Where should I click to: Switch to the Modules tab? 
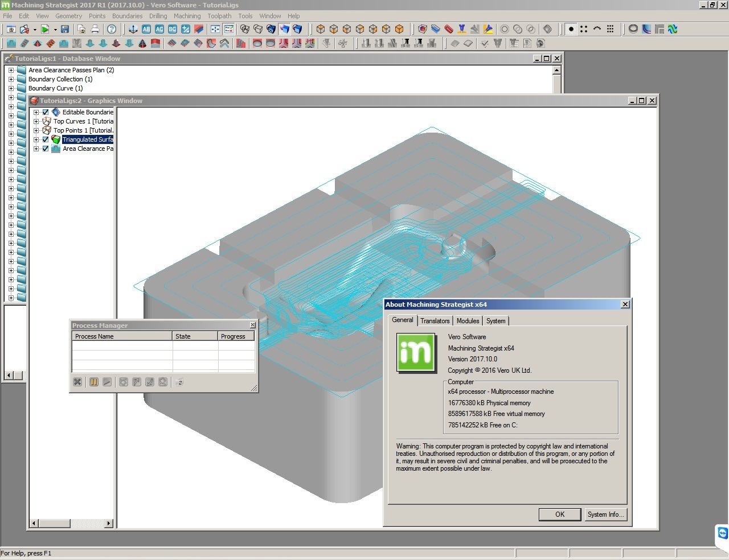pyautogui.click(x=468, y=321)
